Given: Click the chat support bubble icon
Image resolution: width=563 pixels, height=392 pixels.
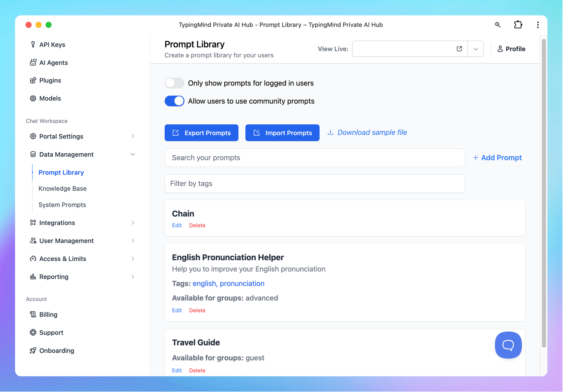Looking at the screenshot, I should (508, 345).
